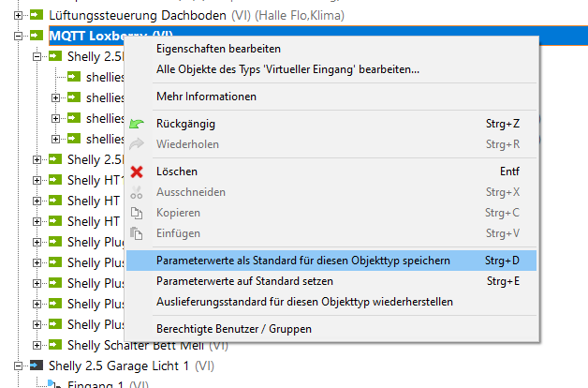588x388 pixels.
Task: Select Auslieferungsstandard für diesen Objekttyp wiederherstellen
Action: [305, 302]
